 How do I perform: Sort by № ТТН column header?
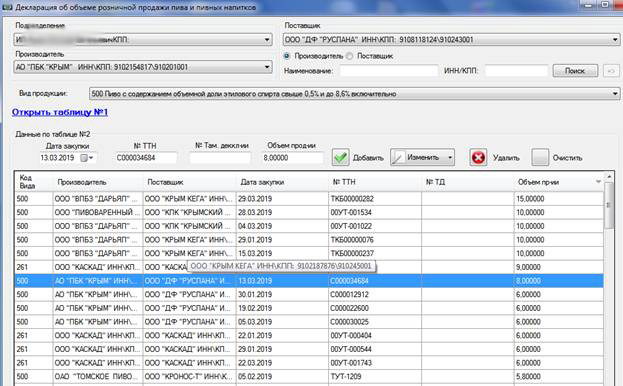375,182
